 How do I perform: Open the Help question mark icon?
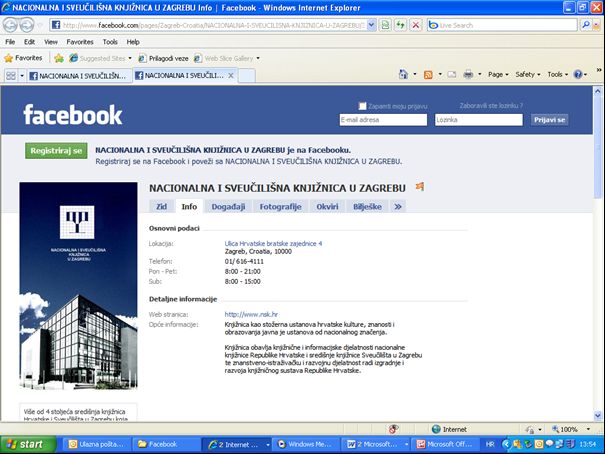tap(578, 74)
